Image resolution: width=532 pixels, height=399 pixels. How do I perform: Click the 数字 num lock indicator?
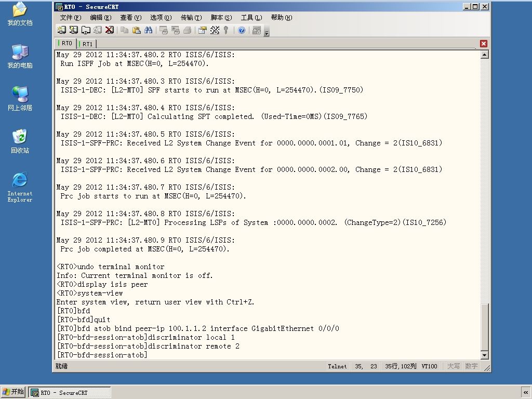pyautogui.click(x=471, y=366)
